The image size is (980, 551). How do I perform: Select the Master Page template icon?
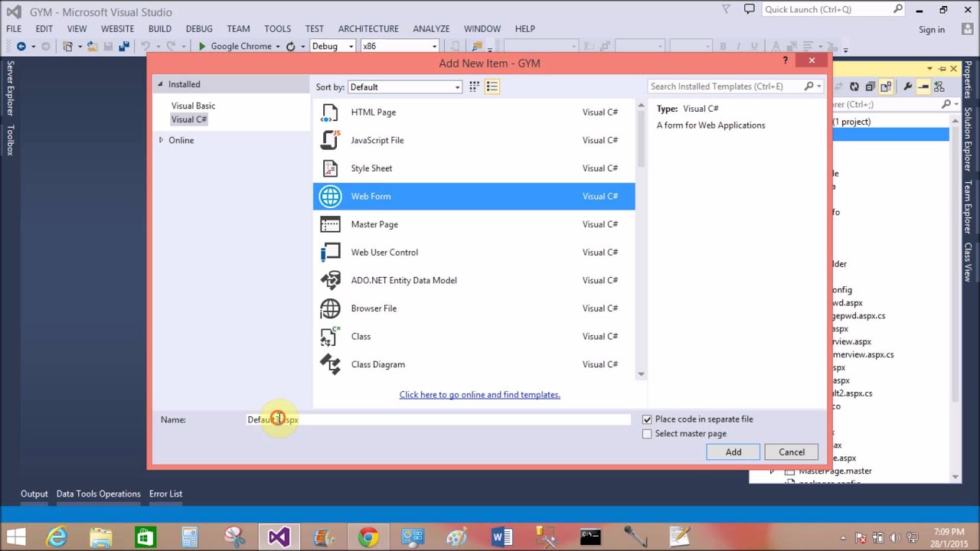pyautogui.click(x=330, y=224)
